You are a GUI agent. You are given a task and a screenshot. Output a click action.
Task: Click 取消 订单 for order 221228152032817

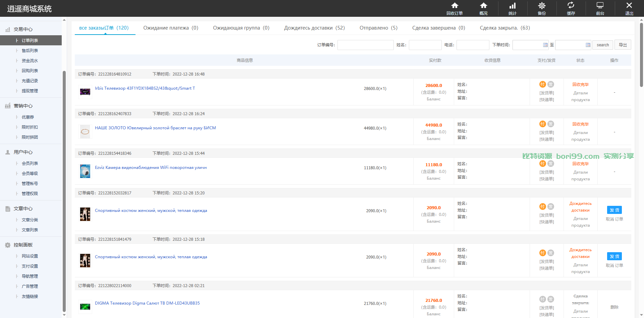614,219
